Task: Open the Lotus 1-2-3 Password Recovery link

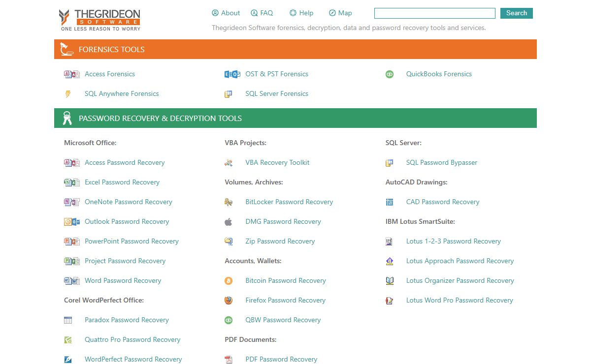Action: 454,242
